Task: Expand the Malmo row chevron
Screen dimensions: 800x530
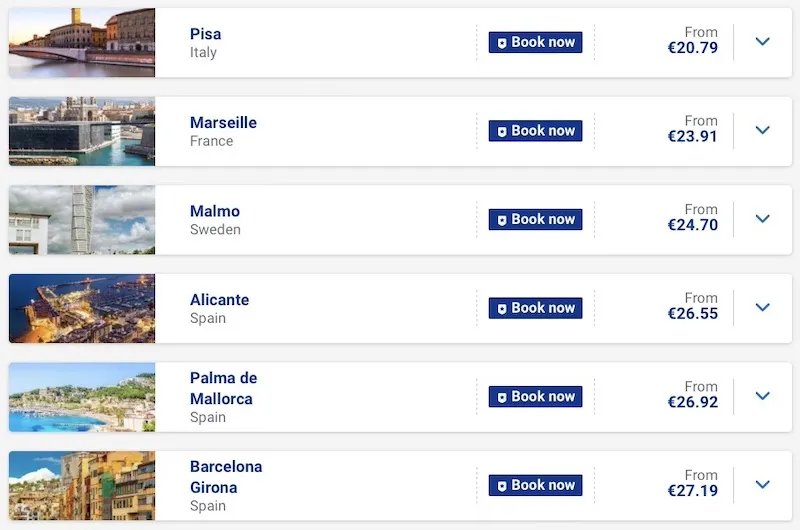Action: tap(763, 219)
